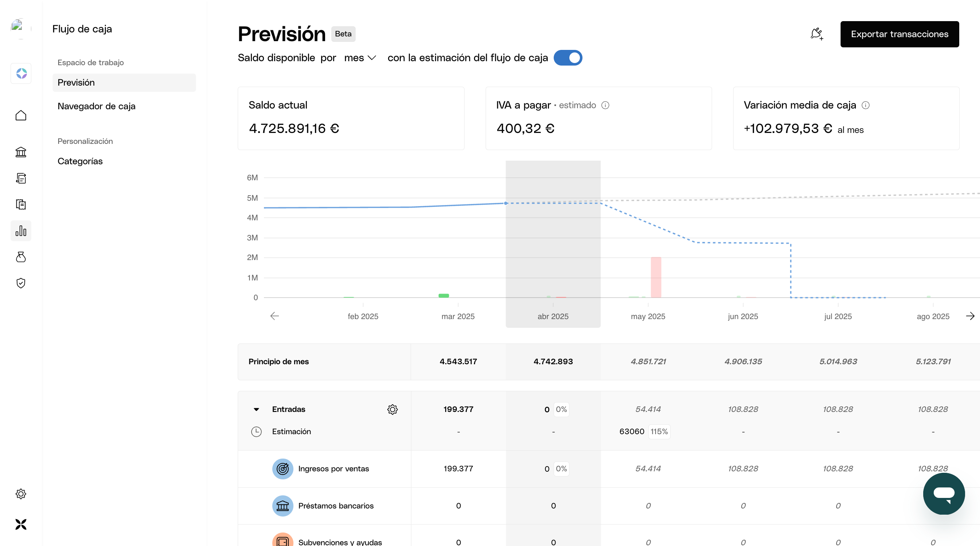Open the chat support bubble
Screen dimensions: 980x546
944,494
